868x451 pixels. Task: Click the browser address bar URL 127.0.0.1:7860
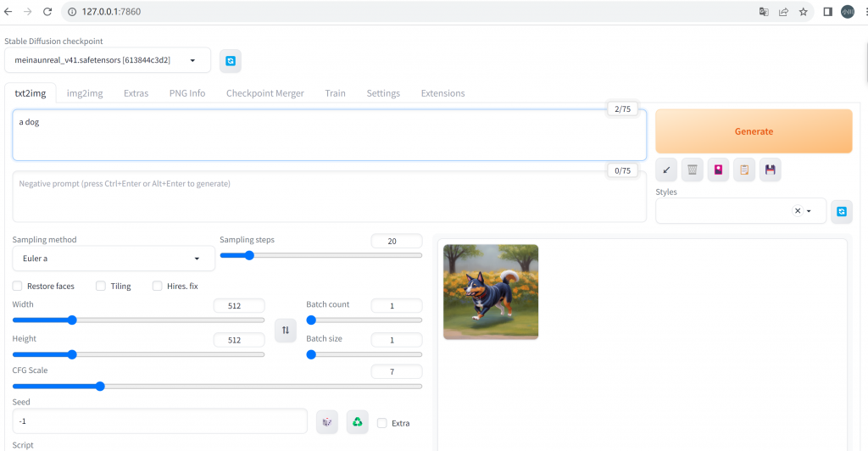tap(111, 12)
